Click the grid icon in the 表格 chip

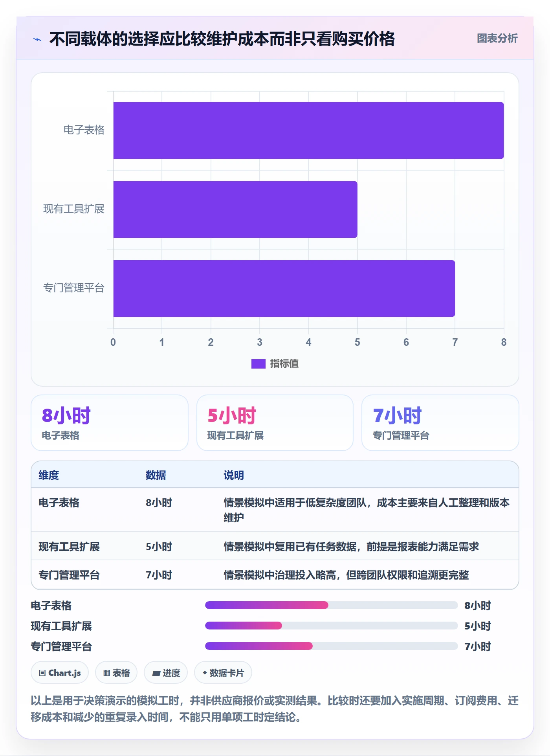[x=106, y=673]
